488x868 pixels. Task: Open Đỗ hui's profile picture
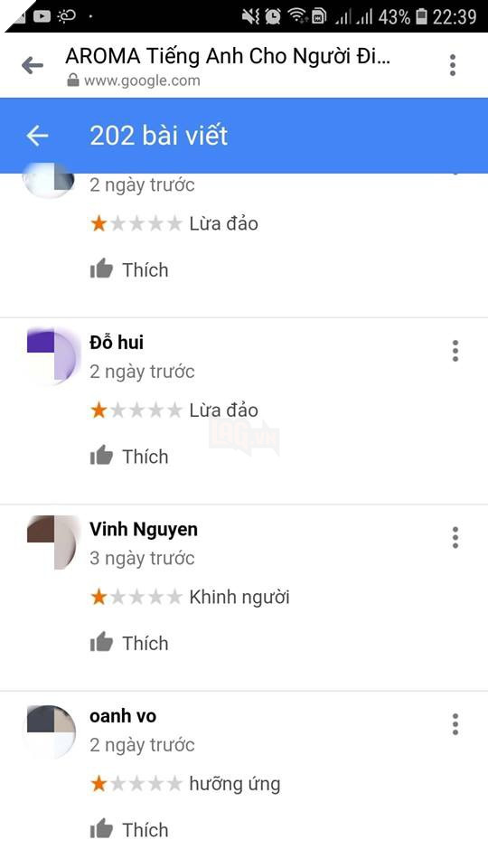point(52,354)
